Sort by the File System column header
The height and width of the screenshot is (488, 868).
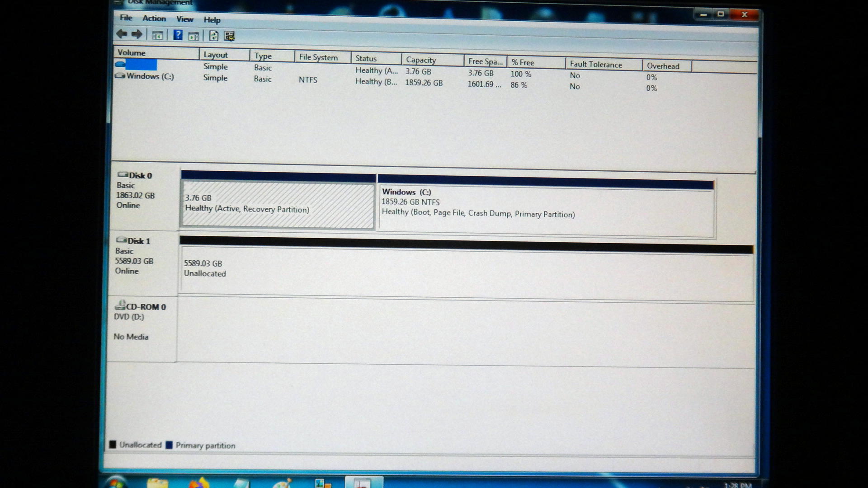pos(323,57)
